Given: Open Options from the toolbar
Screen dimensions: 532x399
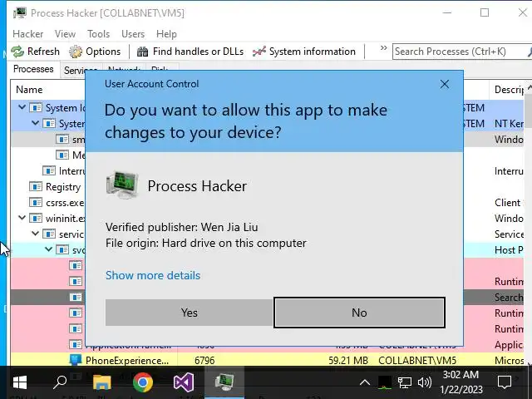Looking at the screenshot, I should [95, 52].
